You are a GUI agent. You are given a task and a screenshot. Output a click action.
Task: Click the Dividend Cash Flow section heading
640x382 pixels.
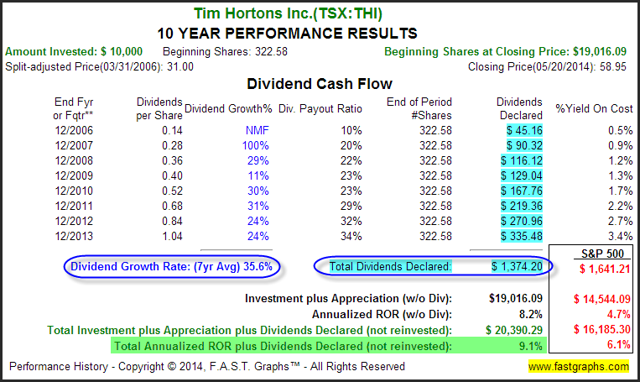click(320, 84)
